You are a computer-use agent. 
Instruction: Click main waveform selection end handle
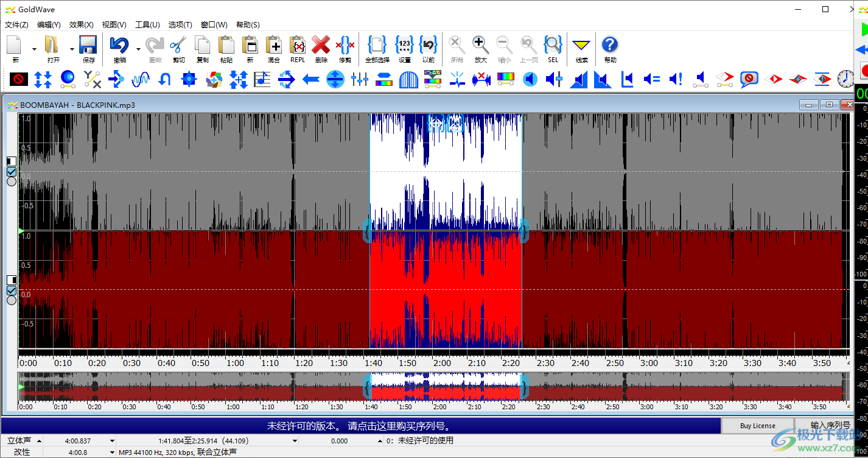coord(525,231)
